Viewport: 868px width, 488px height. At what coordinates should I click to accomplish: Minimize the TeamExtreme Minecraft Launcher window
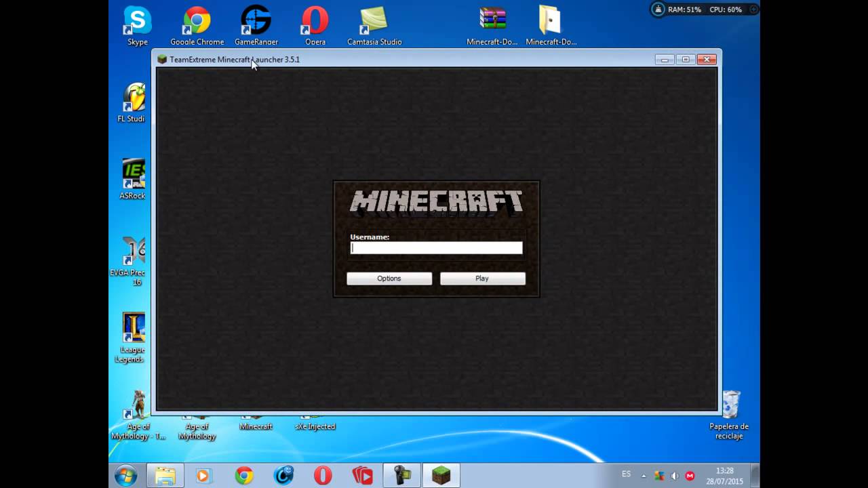coord(665,60)
